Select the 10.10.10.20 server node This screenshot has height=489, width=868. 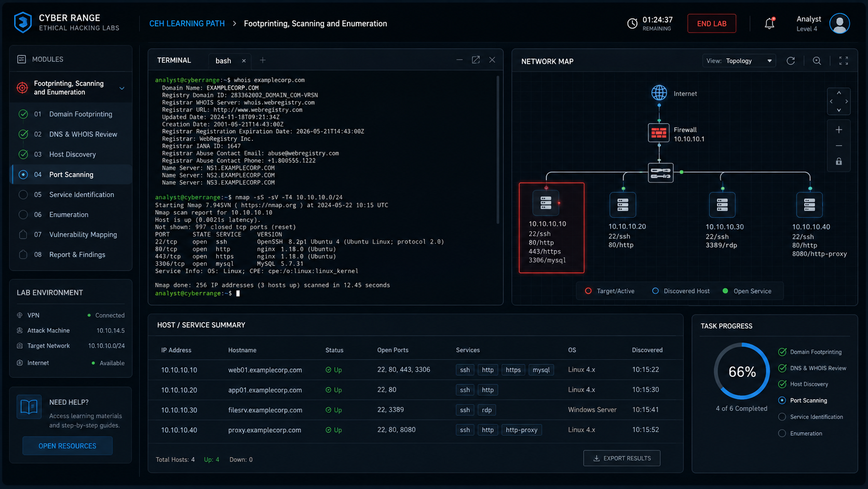point(623,205)
